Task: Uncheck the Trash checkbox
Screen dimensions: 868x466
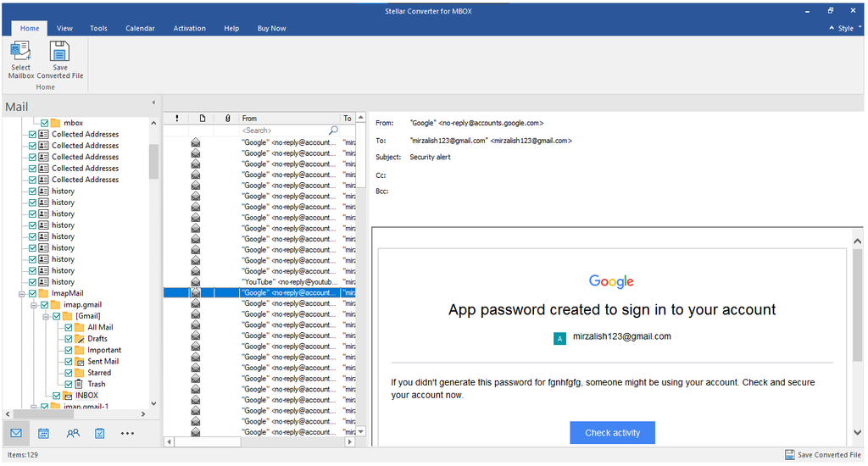Action: tap(69, 384)
